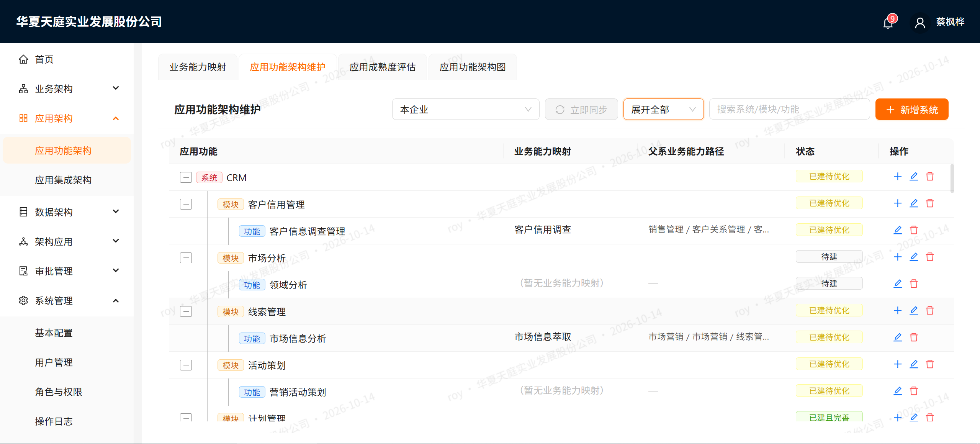Collapse the 客户信用管理 module node
Screen dimensions: 980x444
click(186, 204)
